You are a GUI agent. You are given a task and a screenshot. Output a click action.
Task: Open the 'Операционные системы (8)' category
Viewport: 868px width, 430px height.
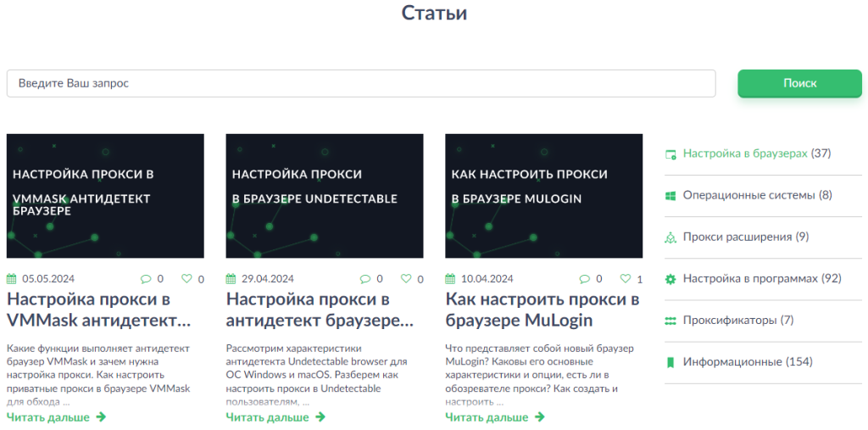757,195
